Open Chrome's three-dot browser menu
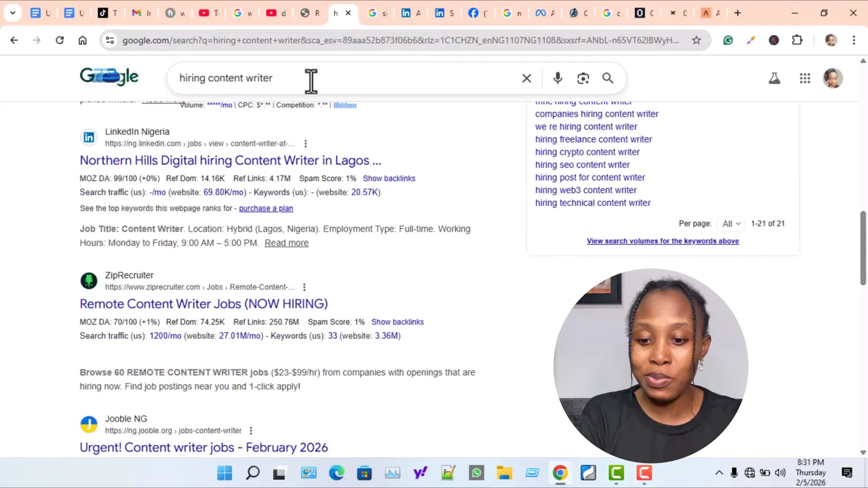This screenshot has height=488, width=868. pyautogui.click(x=854, y=40)
